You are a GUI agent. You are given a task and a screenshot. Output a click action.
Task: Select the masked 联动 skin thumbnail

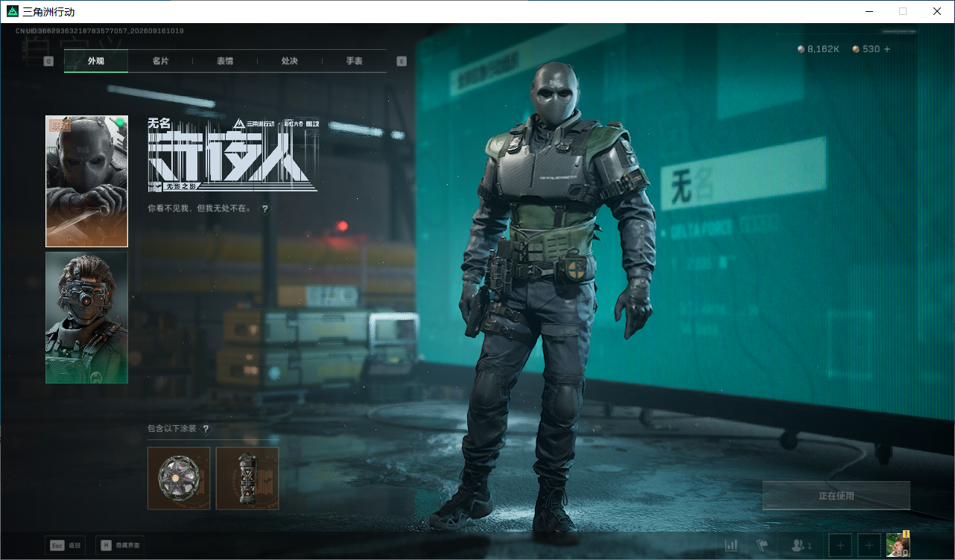[x=86, y=181]
